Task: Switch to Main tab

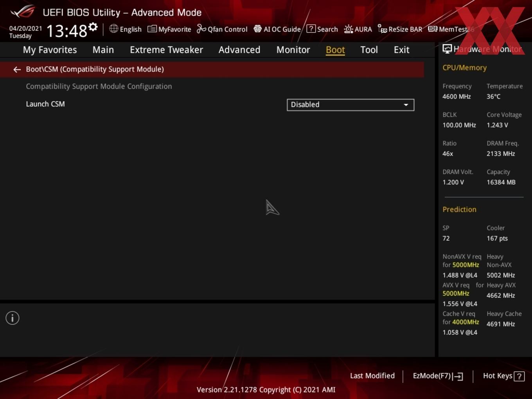Action: 103,50
